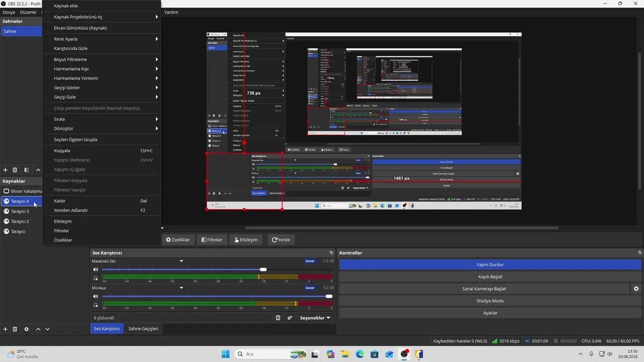Show hidden system tray icons

pos(581,354)
